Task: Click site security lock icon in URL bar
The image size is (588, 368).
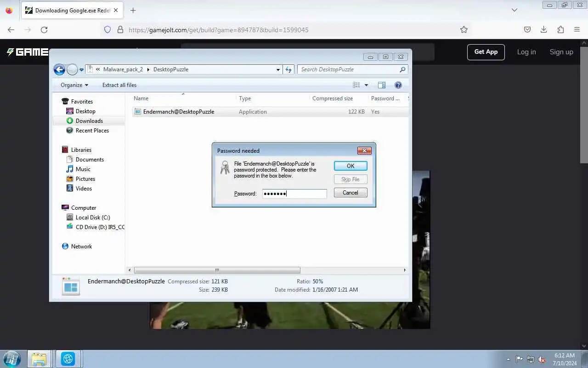Action: (x=120, y=29)
